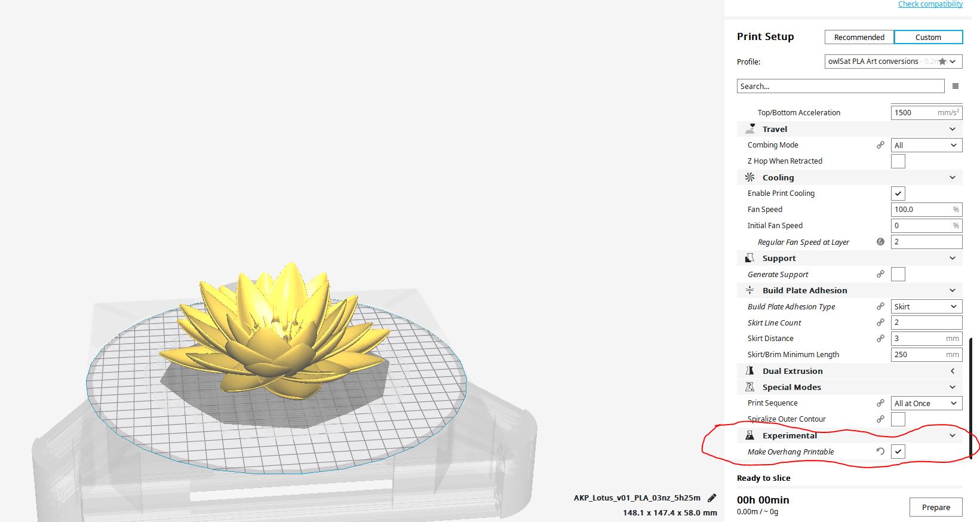Click the Dual Extrusion category icon
Viewport: 980px width, 522px height.
point(750,371)
